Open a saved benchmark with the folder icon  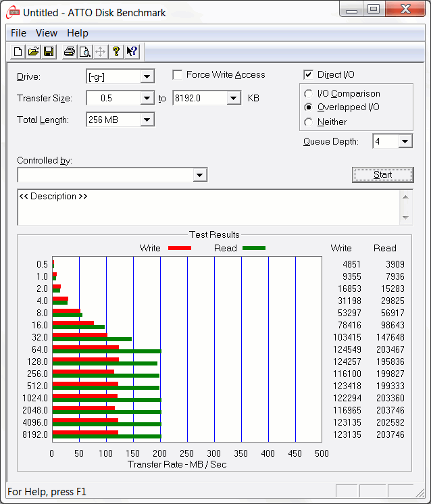click(33, 51)
